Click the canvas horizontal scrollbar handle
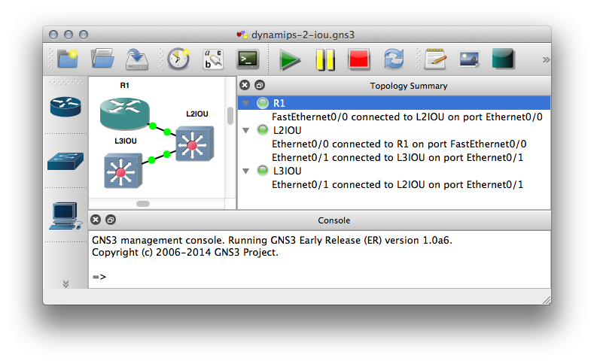594x364 pixels. [x=143, y=204]
